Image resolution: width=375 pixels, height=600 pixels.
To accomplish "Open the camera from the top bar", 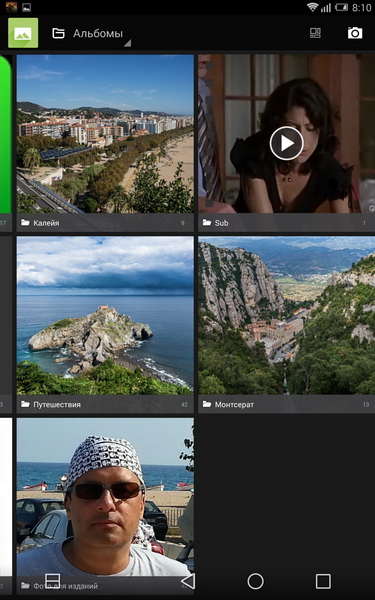I will pos(355,33).
